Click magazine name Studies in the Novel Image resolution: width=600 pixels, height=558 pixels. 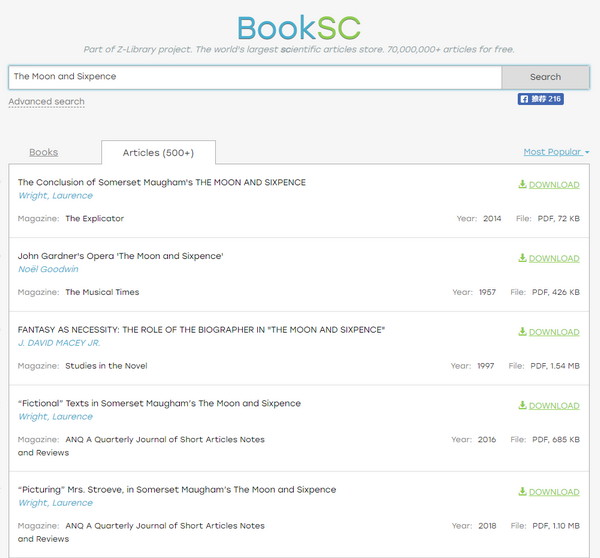click(x=106, y=366)
